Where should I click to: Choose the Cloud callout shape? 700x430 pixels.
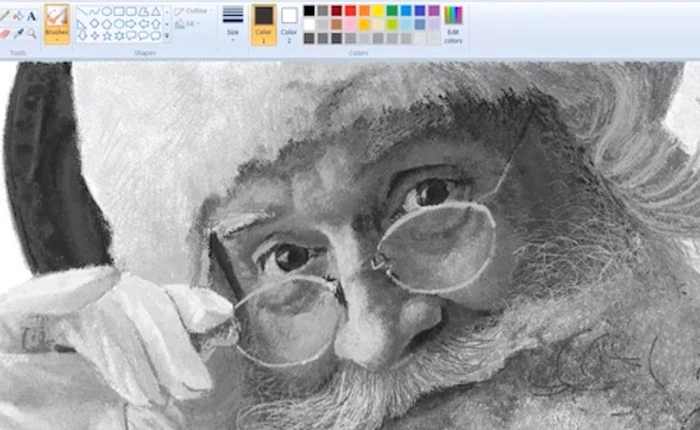155,36
